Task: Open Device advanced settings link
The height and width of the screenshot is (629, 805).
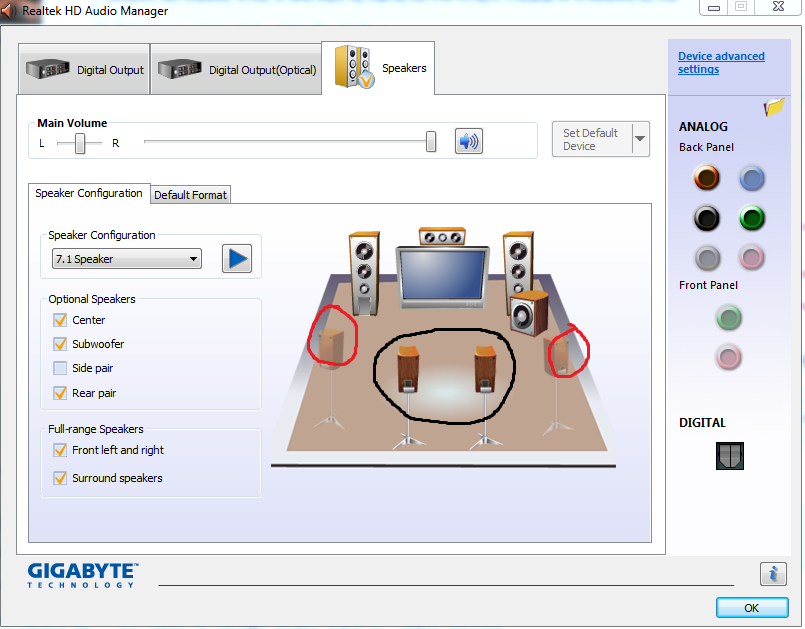Action: pos(721,63)
